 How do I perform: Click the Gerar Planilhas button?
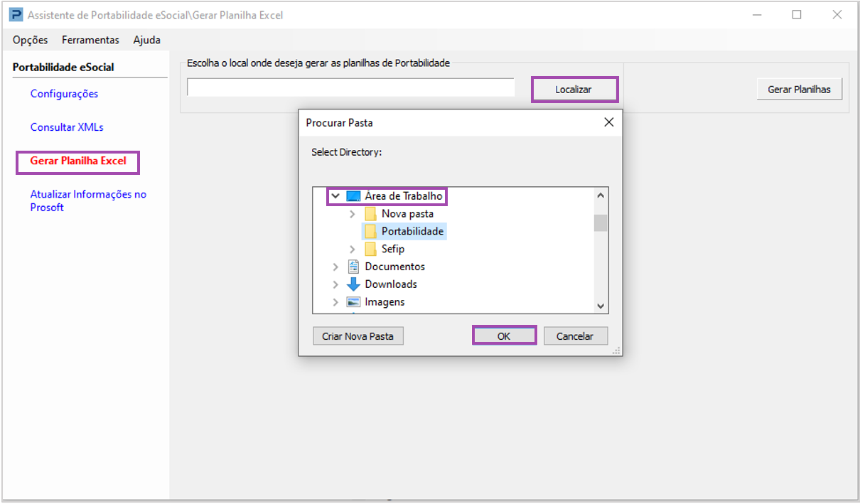pyautogui.click(x=799, y=90)
